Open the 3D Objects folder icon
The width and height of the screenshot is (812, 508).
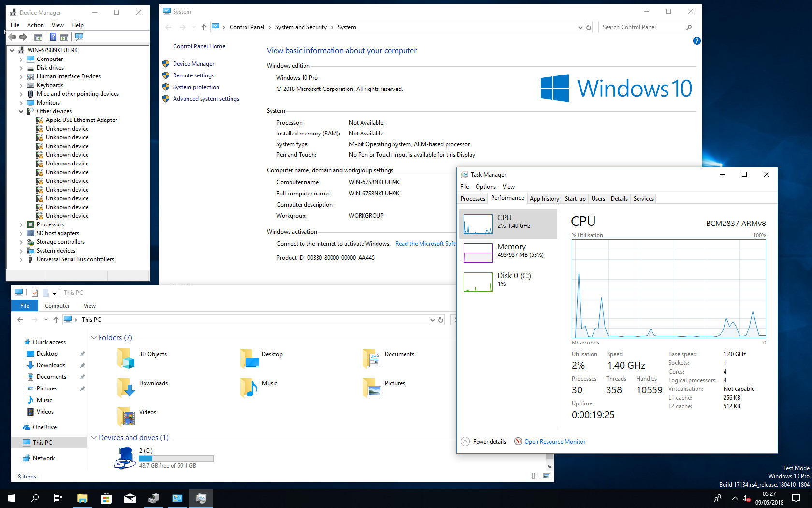point(126,358)
